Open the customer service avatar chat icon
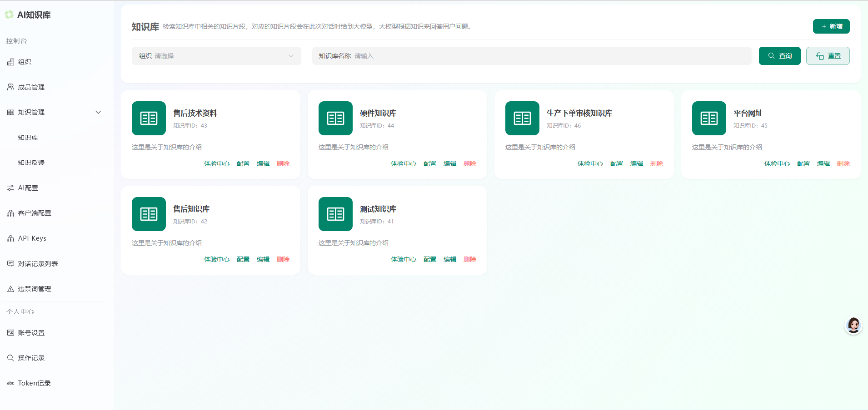 [853, 325]
